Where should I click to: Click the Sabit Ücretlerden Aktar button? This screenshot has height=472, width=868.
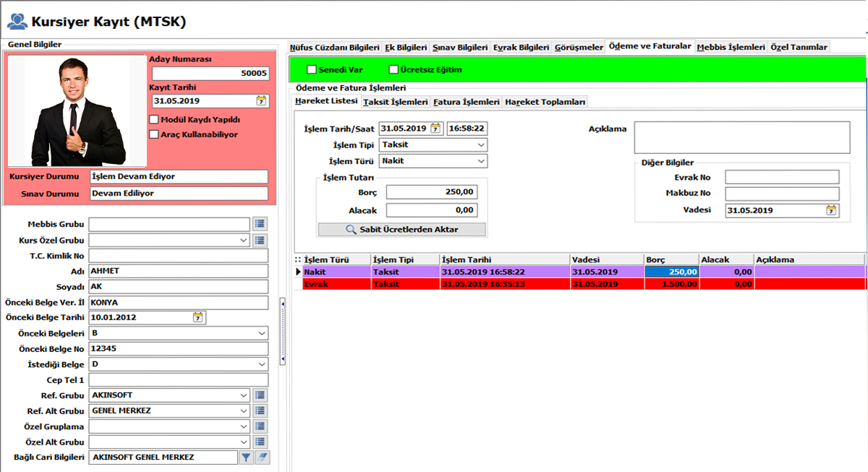click(402, 229)
